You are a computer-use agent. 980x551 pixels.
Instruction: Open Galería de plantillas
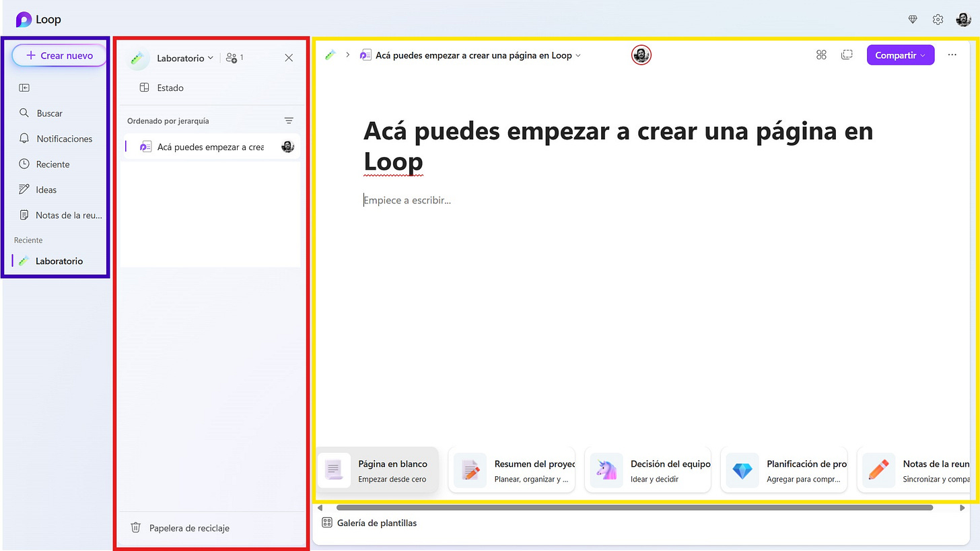coord(370,523)
